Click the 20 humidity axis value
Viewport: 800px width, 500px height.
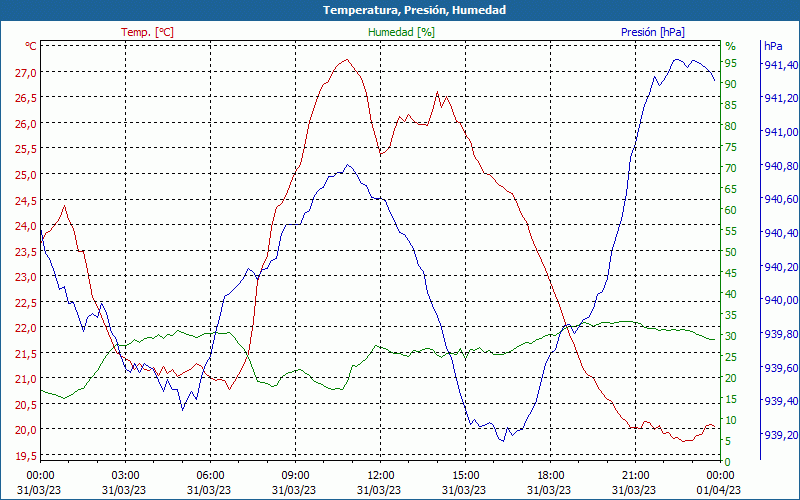(731, 378)
